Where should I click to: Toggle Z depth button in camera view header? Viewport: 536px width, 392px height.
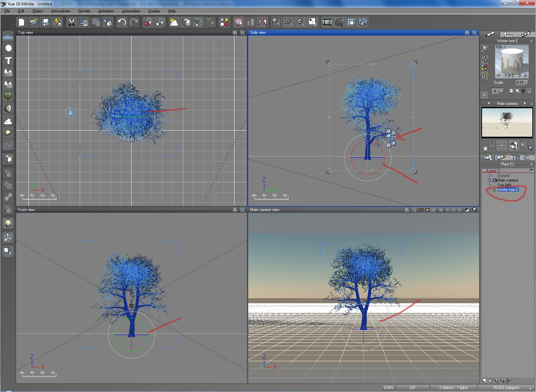tap(433, 210)
